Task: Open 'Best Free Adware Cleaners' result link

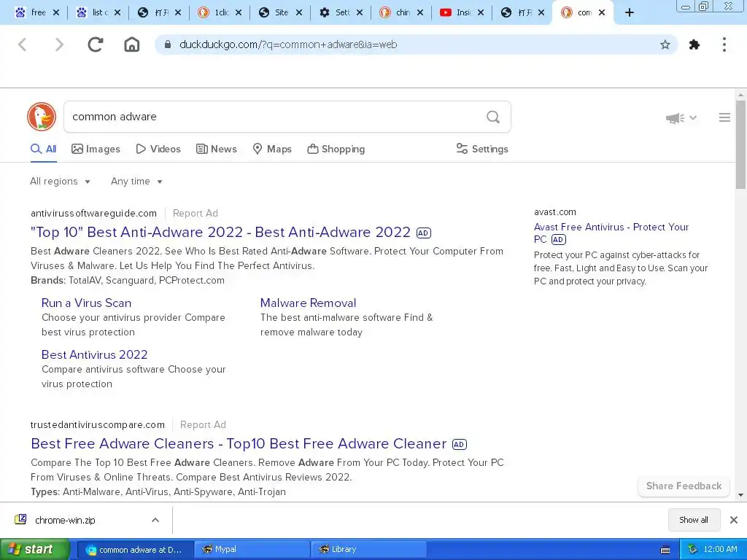Action: (x=239, y=444)
